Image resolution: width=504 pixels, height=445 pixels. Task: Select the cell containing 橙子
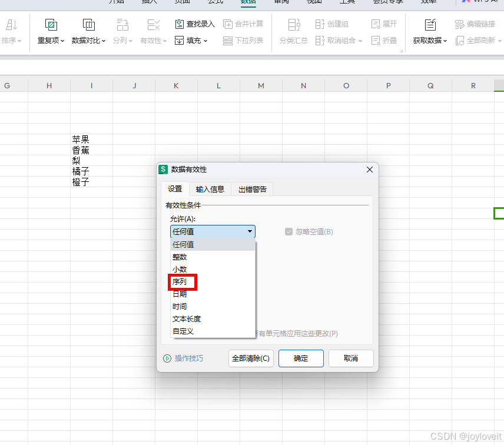click(92, 182)
